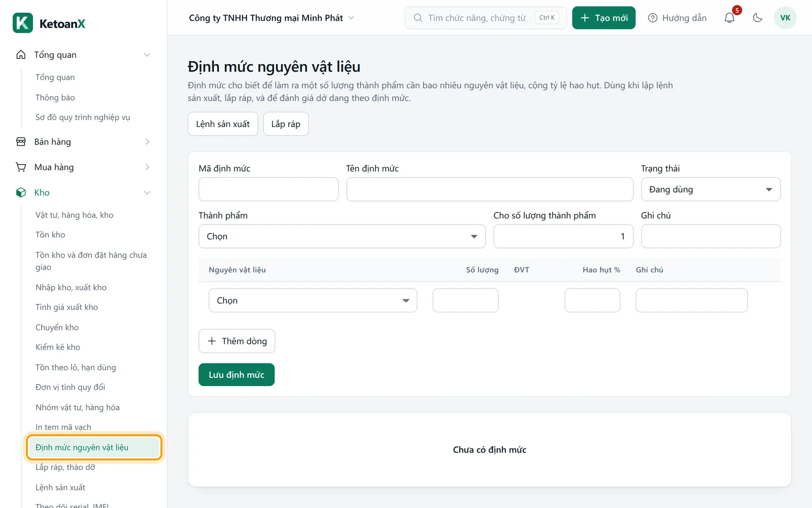Click the Tạo mới button
This screenshot has height=508, width=812.
point(604,18)
